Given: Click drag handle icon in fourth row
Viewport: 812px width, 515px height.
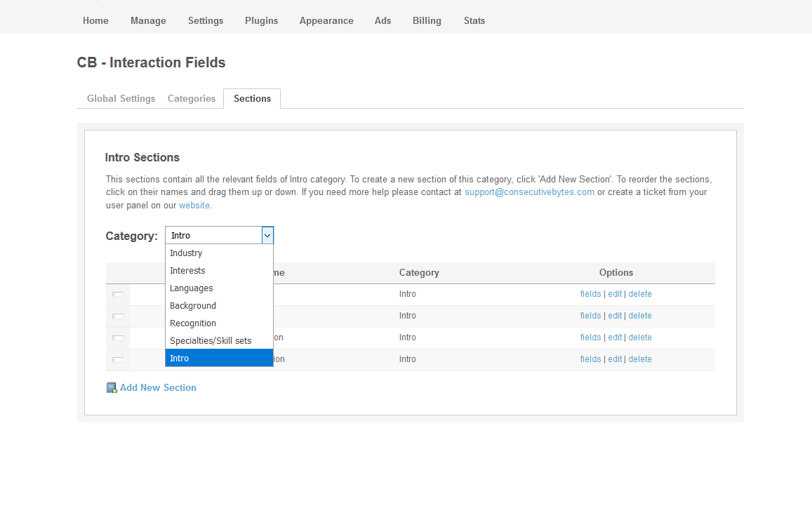Looking at the screenshot, I should pyautogui.click(x=118, y=360).
